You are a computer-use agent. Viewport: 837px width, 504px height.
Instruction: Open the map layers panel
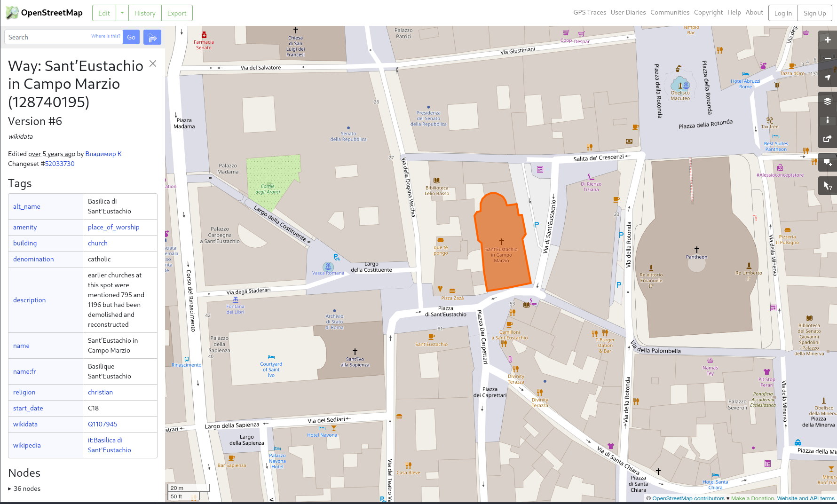828,101
